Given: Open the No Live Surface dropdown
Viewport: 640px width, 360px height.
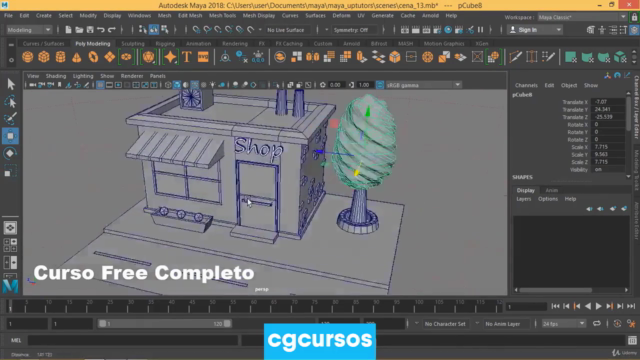Looking at the screenshot, I should 286,30.
